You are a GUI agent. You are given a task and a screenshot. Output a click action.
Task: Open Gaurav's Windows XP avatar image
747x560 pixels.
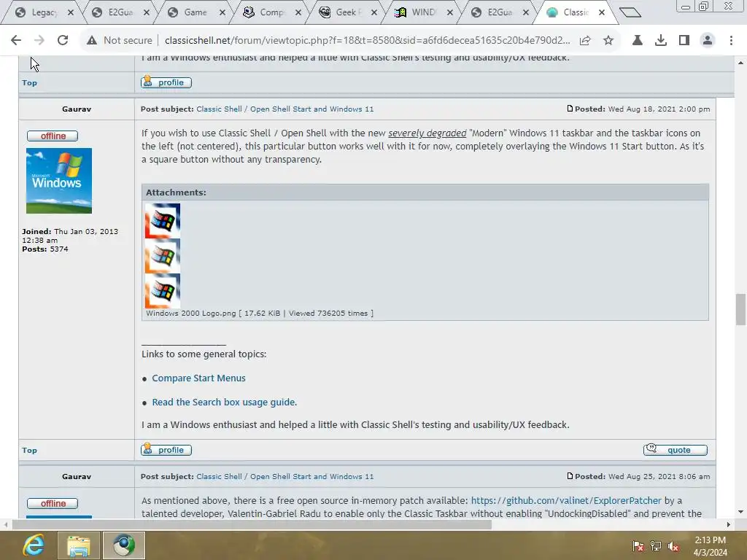coord(59,181)
